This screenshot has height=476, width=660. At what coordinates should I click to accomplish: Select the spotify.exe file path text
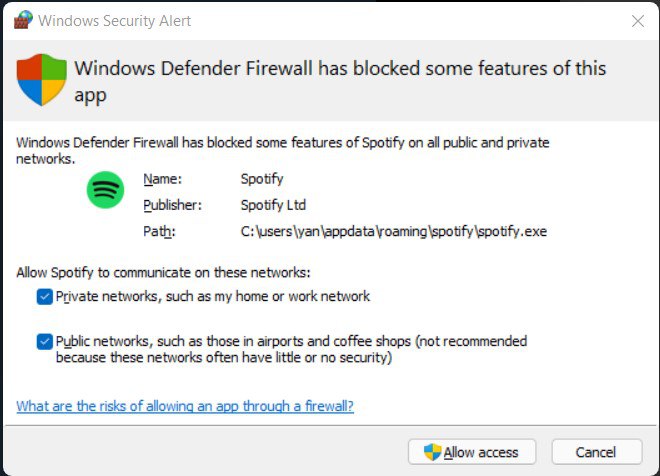[x=394, y=231]
